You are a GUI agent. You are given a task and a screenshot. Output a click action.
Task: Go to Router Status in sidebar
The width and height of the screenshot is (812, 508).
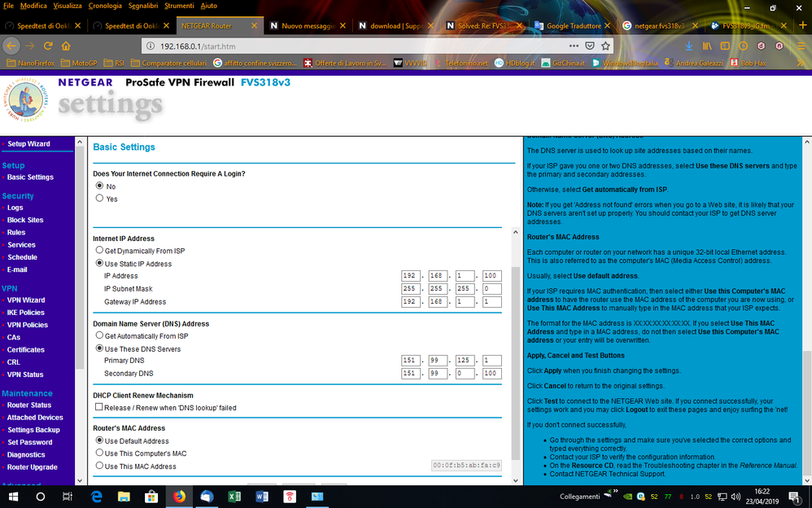click(x=29, y=405)
